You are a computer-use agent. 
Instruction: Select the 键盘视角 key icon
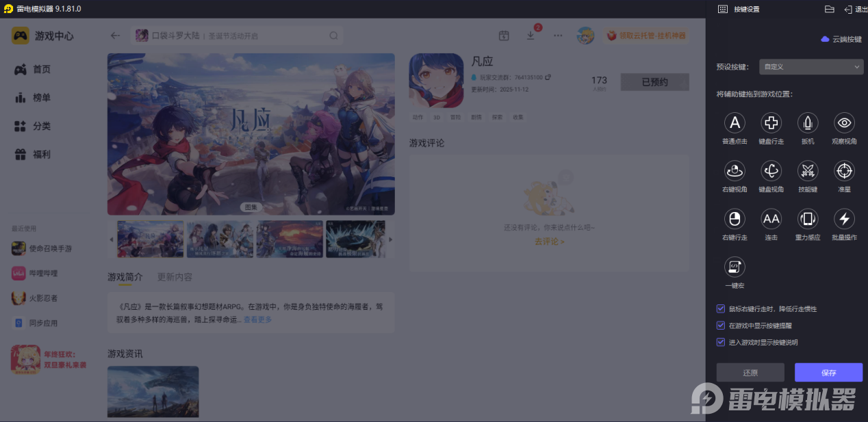pos(771,170)
